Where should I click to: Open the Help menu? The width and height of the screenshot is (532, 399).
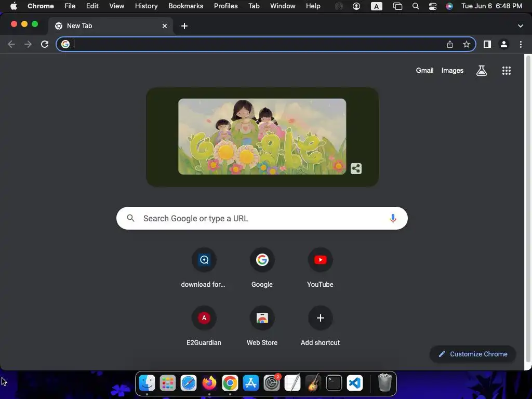click(x=313, y=6)
